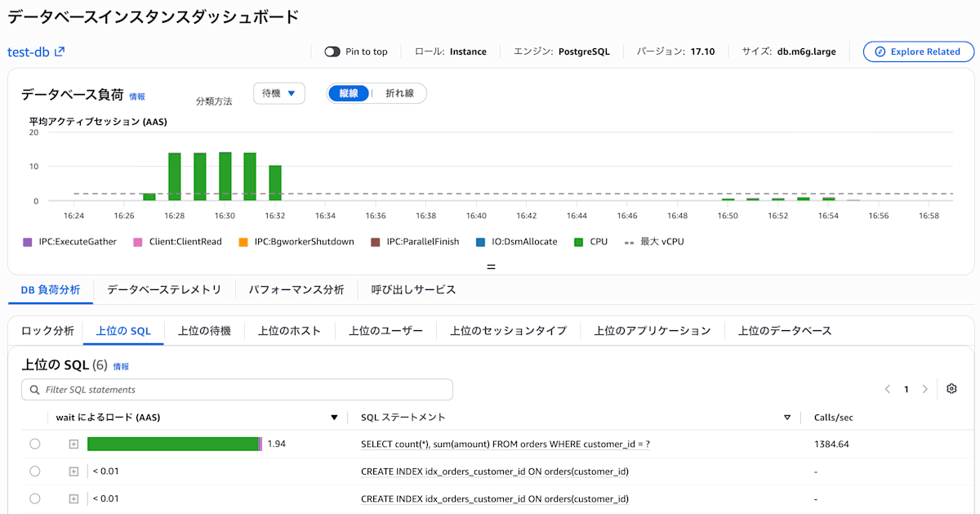Image resolution: width=980 pixels, height=514 pixels.
Task: Open the DB 負荷分析 tab
Action: coord(51,289)
